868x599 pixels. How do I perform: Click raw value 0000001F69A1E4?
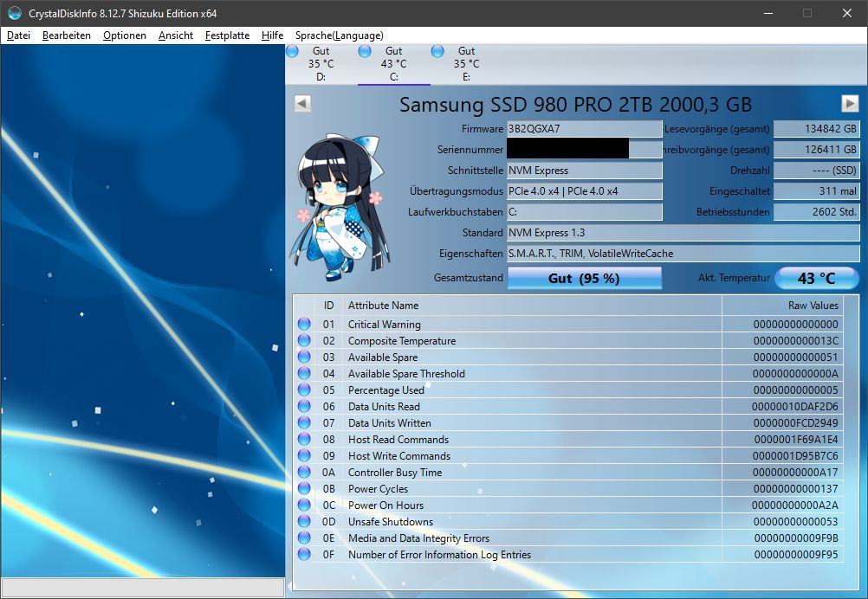795,440
